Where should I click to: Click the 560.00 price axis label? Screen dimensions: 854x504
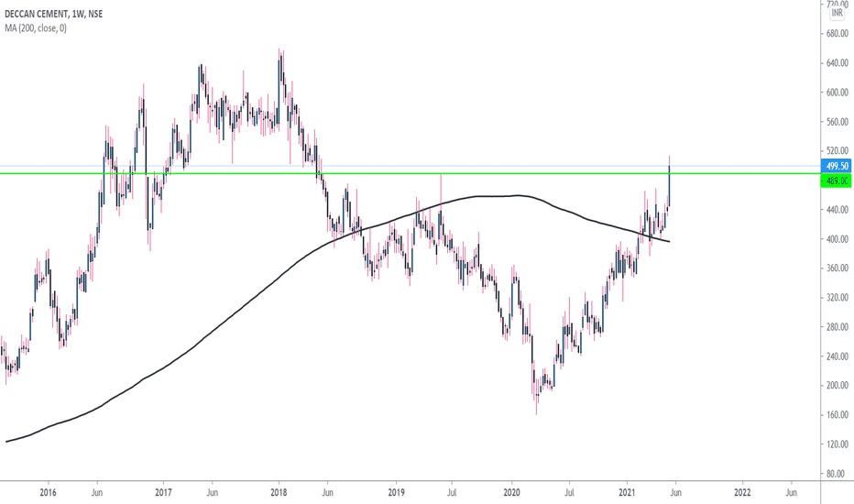[838, 122]
